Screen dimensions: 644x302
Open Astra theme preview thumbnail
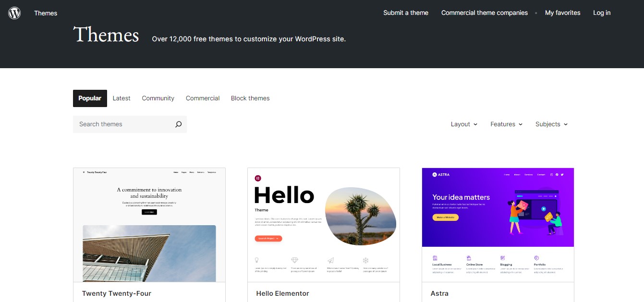498,225
